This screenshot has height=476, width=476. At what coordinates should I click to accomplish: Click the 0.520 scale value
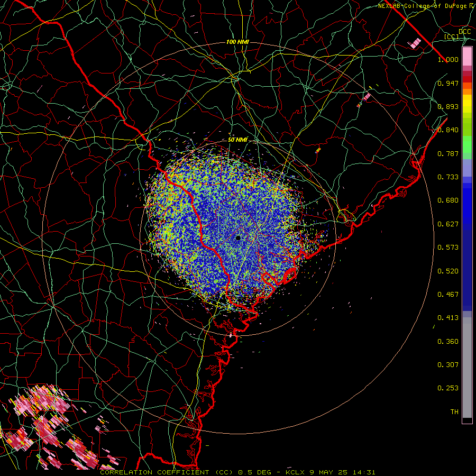coord(448,271)
